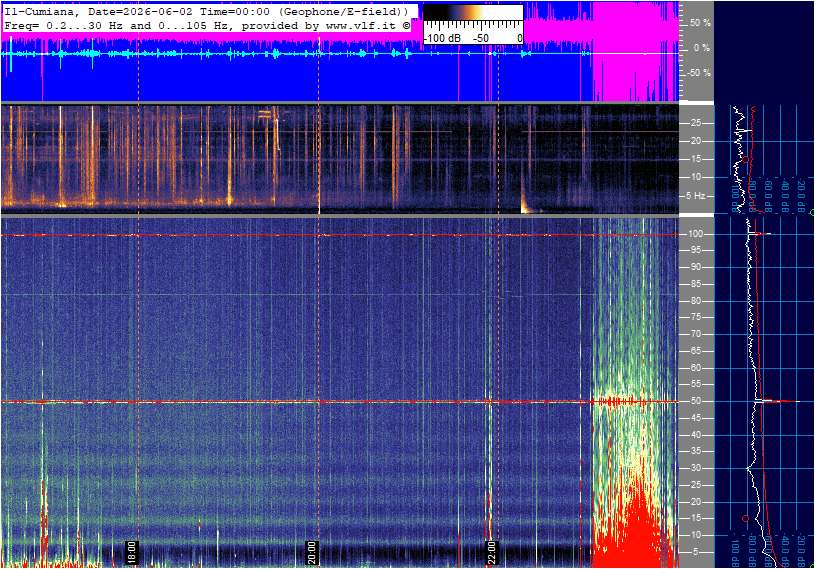The width and height of the screenshot is (815, 569).
Task: Click the '20' tick on the 0–30 Hz scale
Action: click(x=695, y=141)
